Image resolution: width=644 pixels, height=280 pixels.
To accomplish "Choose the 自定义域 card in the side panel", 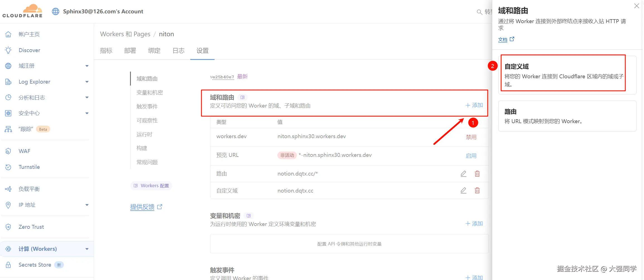I will [x=567, y=75].
